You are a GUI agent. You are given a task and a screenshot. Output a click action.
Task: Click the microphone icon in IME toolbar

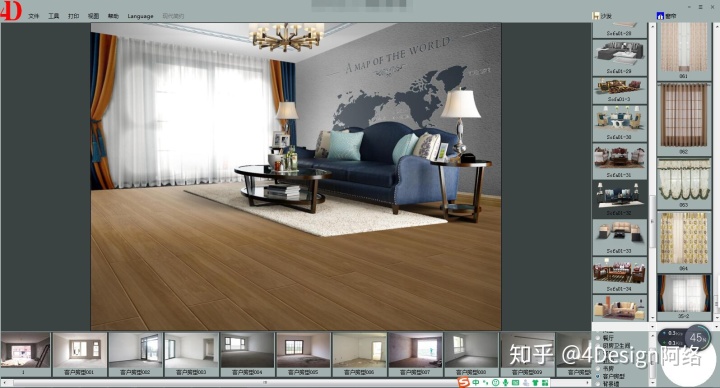[505, 382]
